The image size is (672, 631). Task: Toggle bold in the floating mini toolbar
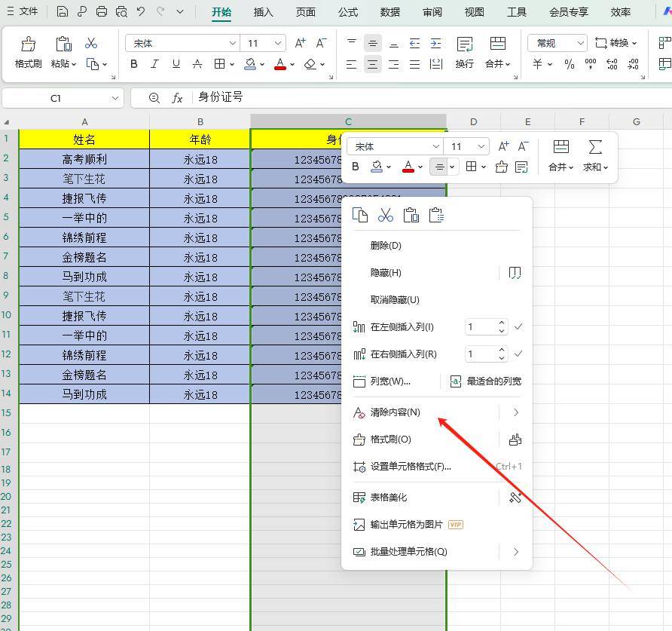(356, 167)
